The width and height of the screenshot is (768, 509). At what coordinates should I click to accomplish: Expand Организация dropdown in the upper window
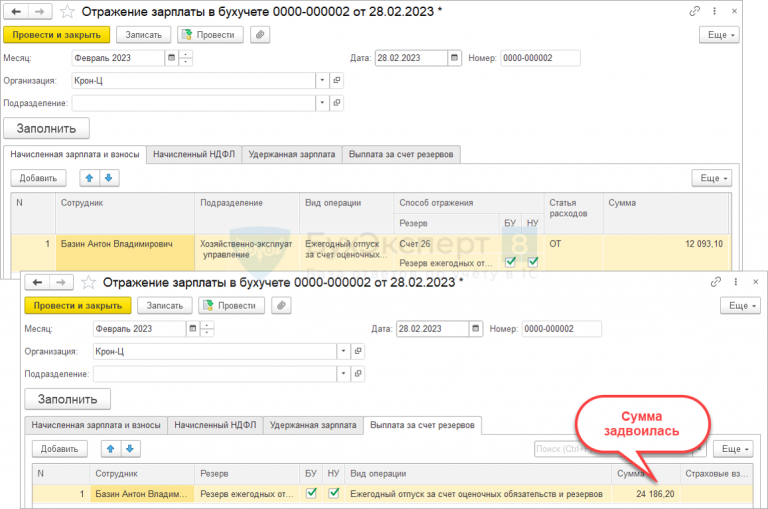pyautogui.click(x=322, y=80)
